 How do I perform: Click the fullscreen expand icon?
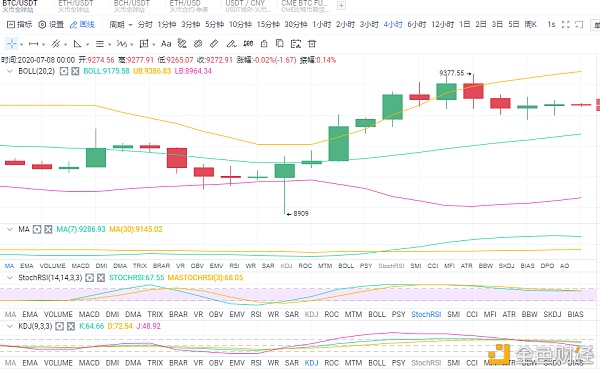(566, 24)
